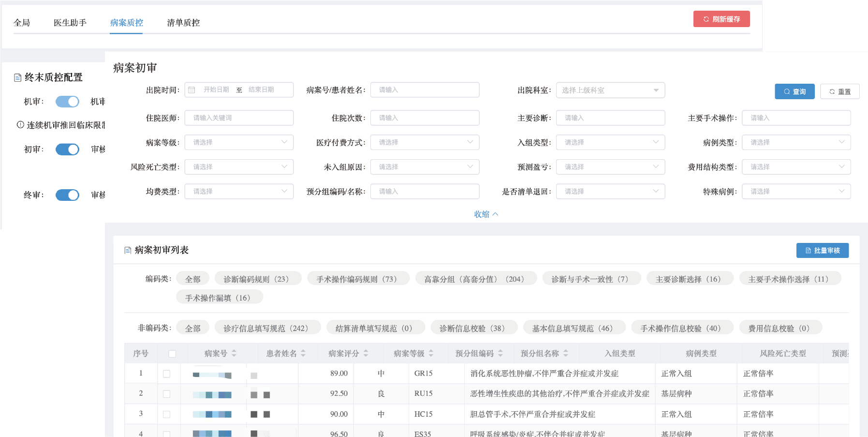This screenshot has width=868, height=437.
Task: Click the info icon beside 连续机审推回临床限制
Action: click(20, 125)
